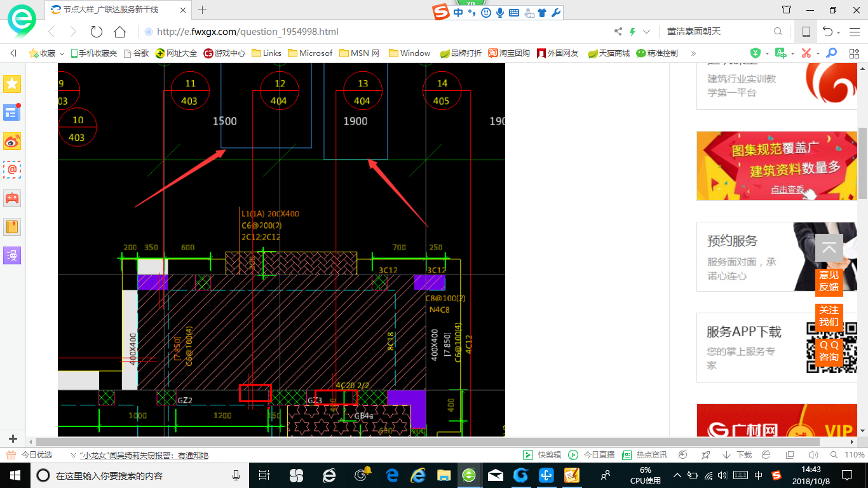This screenshot has height=488, width=868.
Task: Click the browser back arrow
Action: point(51,32)
